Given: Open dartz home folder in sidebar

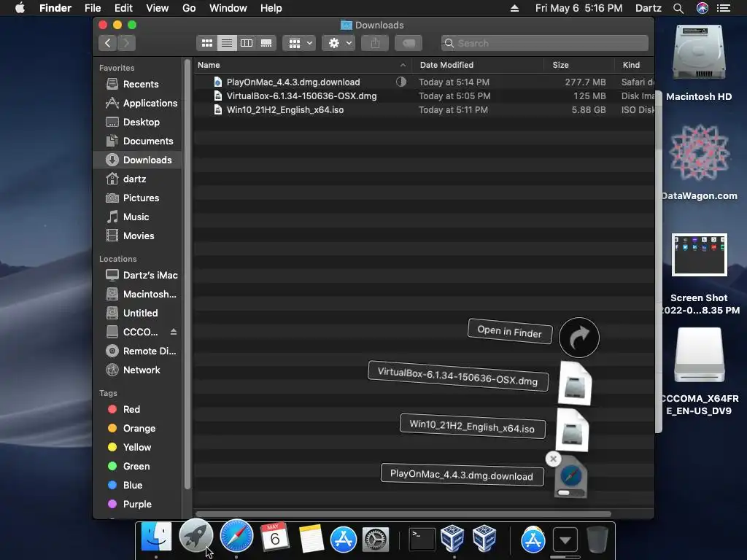Looking at the screenshot, I should pyautogui.click(x=137, y=179).
